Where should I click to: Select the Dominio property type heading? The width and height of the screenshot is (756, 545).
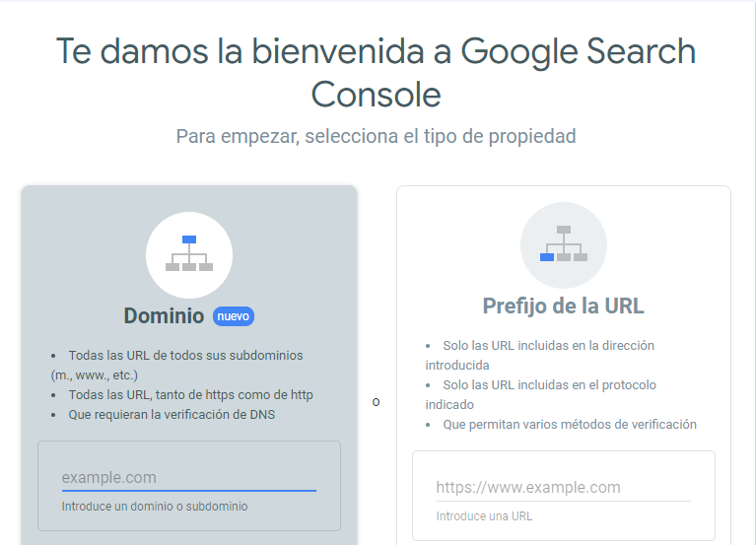[x=164, y=316]
